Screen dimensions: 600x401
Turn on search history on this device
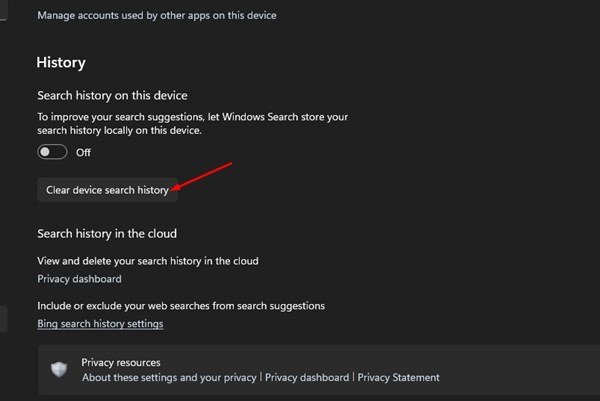(52, 152)
